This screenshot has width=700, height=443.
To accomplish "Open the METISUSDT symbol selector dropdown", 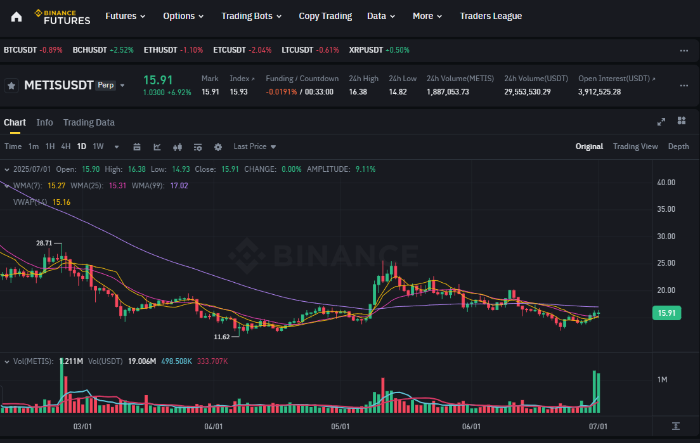I will tap(122, 85).
